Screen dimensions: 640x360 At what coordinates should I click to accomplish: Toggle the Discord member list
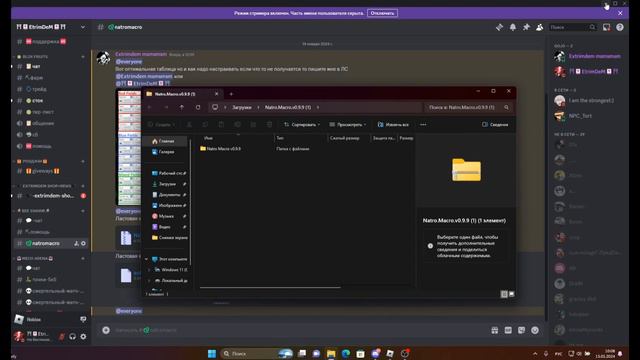(x=540, y=27)
